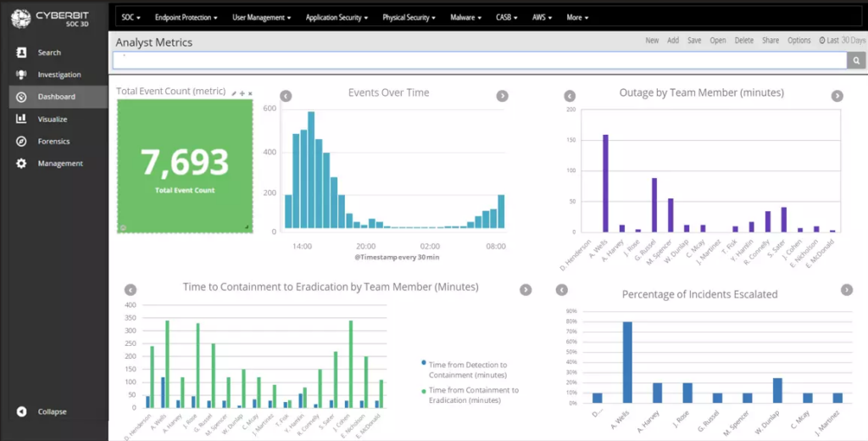Click A. Wells bar in Outage chart

pos(605,183)
